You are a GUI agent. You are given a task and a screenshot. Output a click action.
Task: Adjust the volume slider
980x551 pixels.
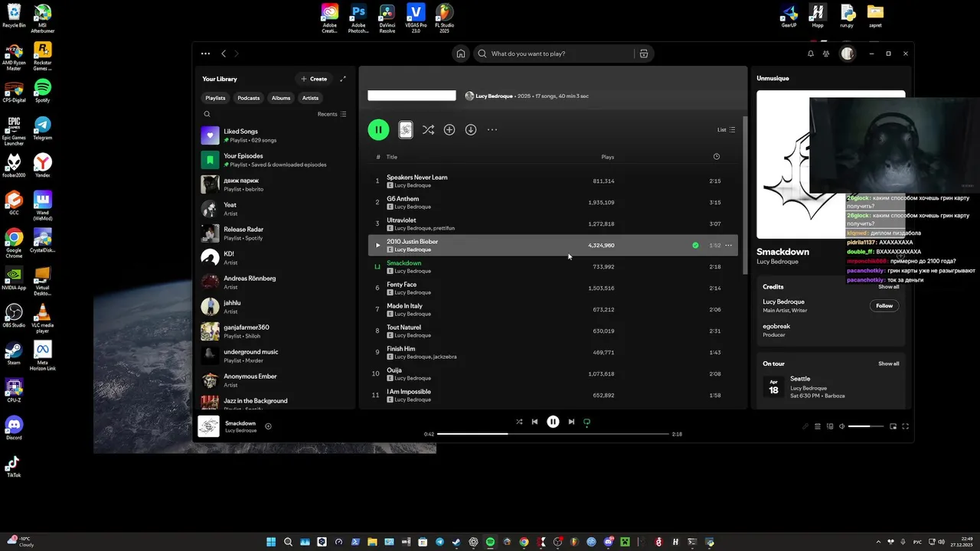coord(865,426)
